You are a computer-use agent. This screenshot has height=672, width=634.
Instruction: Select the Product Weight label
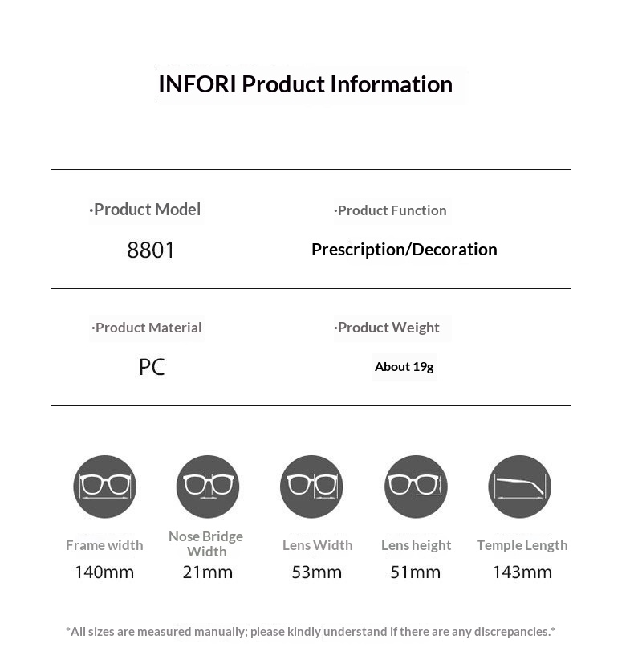click(387, 328)
